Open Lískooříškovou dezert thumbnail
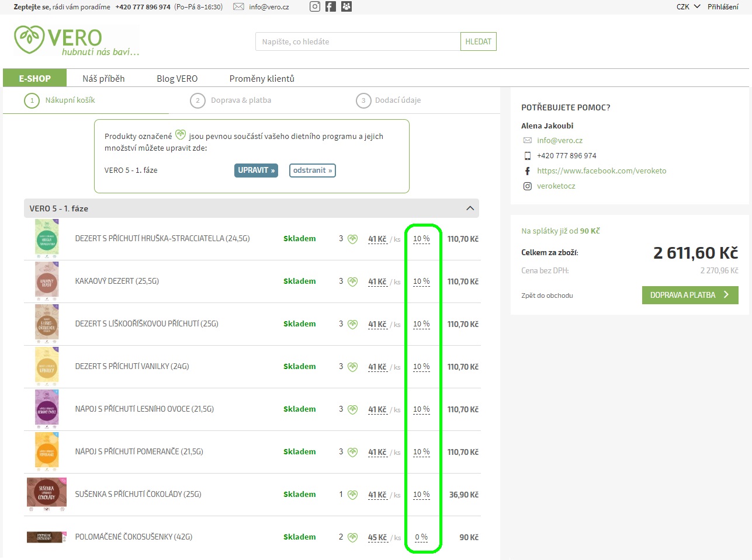The height and width of the screenshot is (560, 752). point(47,324)
